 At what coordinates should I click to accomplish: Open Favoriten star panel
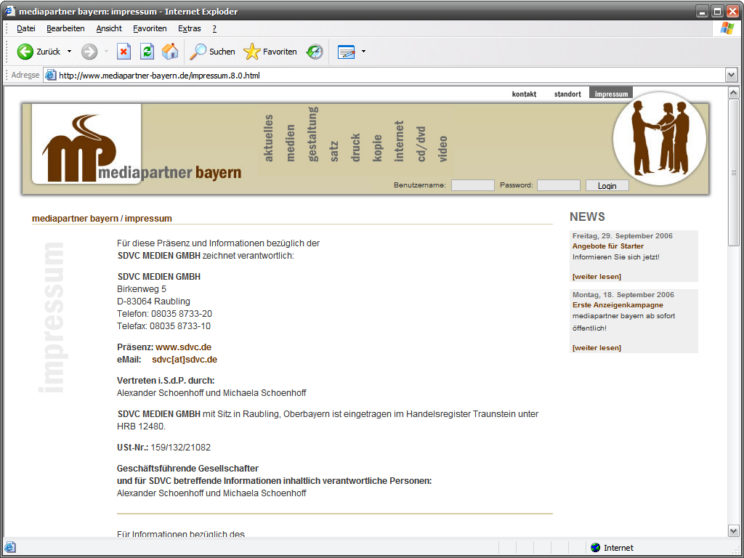(270, 51)
